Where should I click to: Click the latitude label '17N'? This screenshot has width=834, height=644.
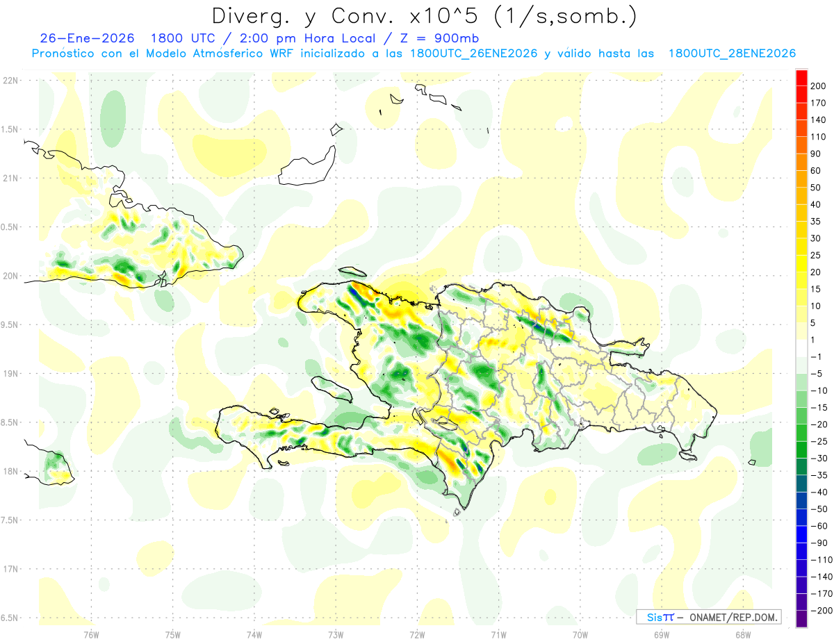pyautogui.click(x=10, y=569)
